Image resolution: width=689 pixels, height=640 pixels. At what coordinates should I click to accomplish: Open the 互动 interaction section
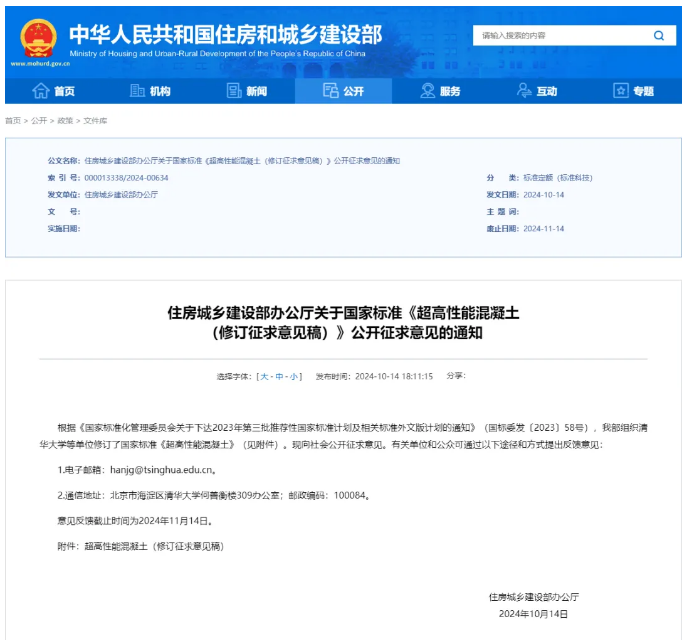537,91
